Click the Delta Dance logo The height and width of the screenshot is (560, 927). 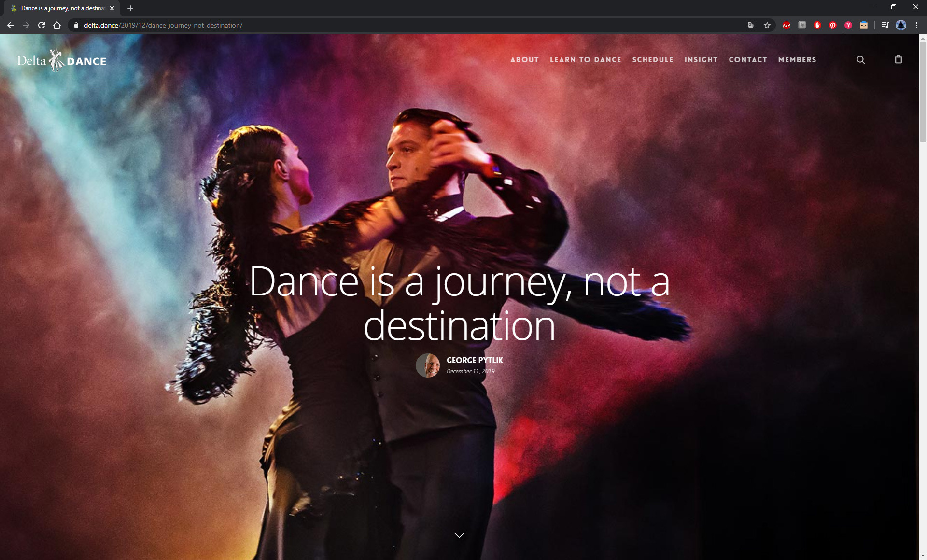pos(62,60)
